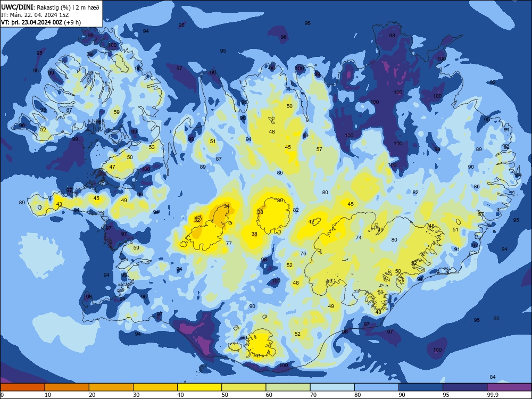Click the '34' humidity value on the map
Image resolution: width=532 pixels, height=399 pixels.
227,206
